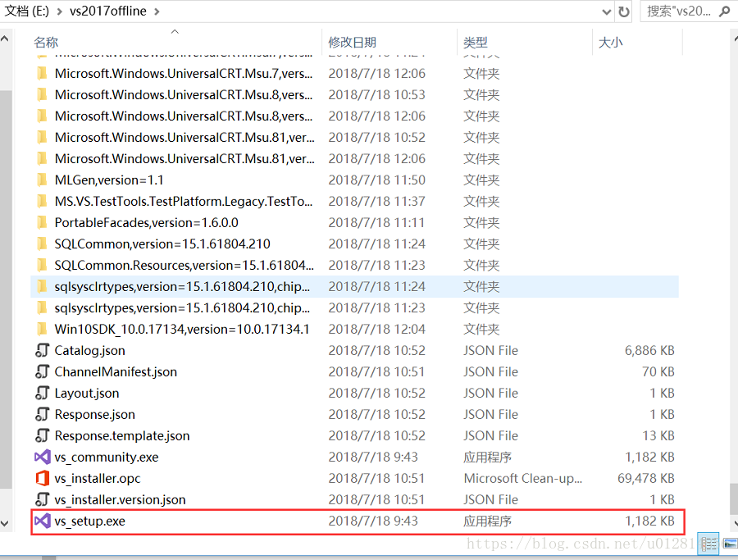Click the vs_community.exe Visual Studio icon
738x560 pixels.
(x=43, y=457)
